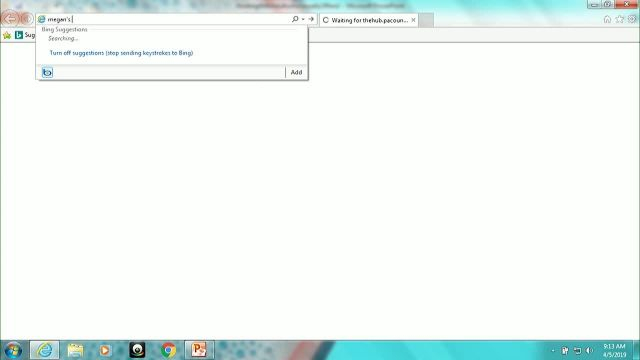Screen dimensions: 640x360
Task: Click the Home icon in Internet Explorer
Action: 607,19
